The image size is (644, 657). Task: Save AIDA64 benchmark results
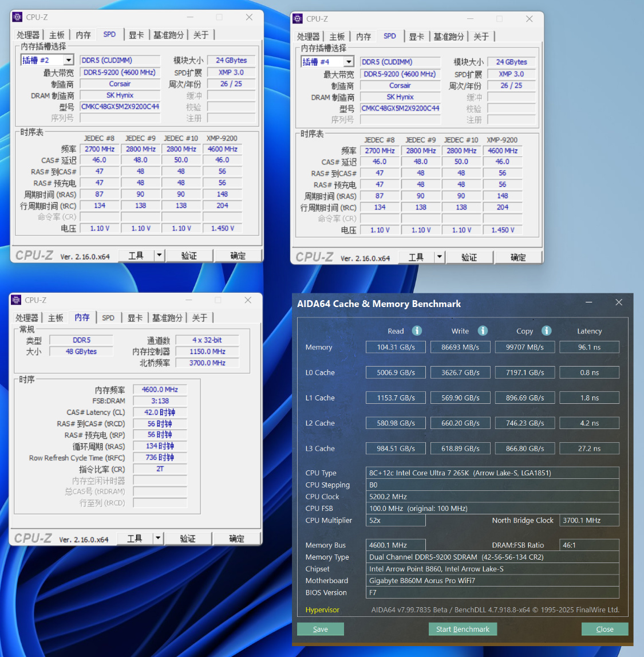pos(321,629)
